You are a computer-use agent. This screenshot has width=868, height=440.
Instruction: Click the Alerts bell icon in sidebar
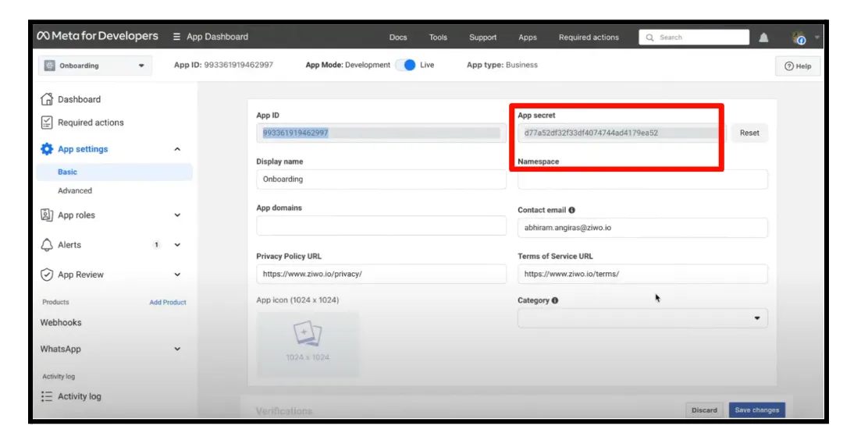(x=47, y=245)
